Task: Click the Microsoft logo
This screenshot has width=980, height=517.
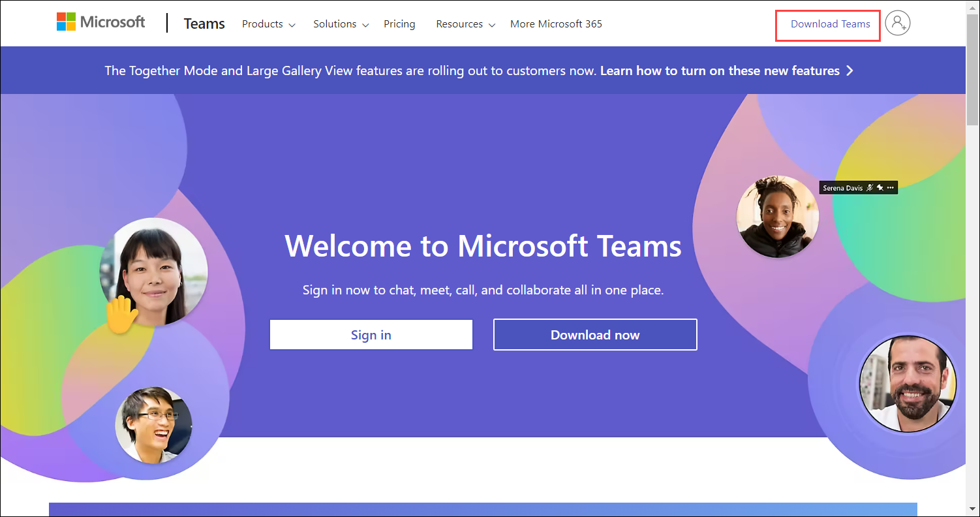Action: click(x=100, y=22)
